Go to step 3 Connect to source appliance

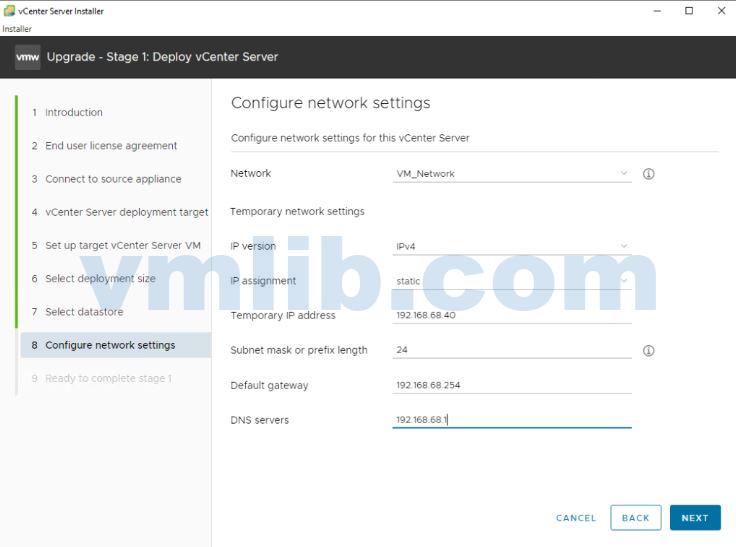coord(107,179)
